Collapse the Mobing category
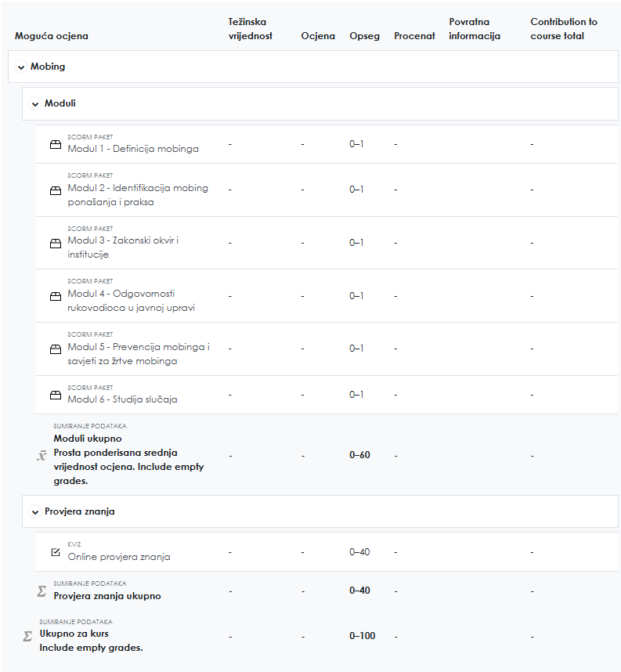 pos(21,67)
